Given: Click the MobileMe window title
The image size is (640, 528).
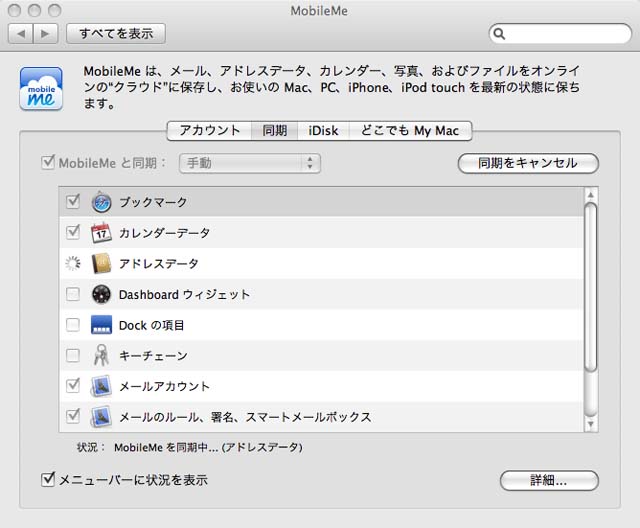Looking at the screenshot, I should pos(319,11).
